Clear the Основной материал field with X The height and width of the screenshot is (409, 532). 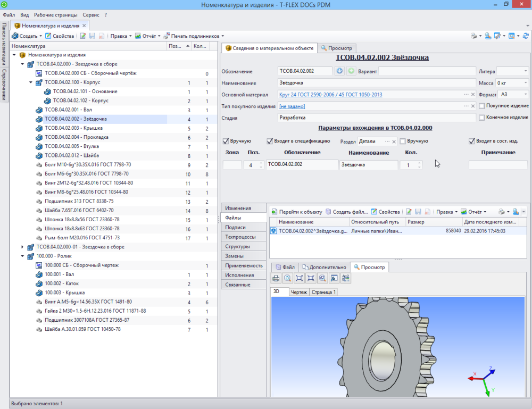tap(472, 95)
